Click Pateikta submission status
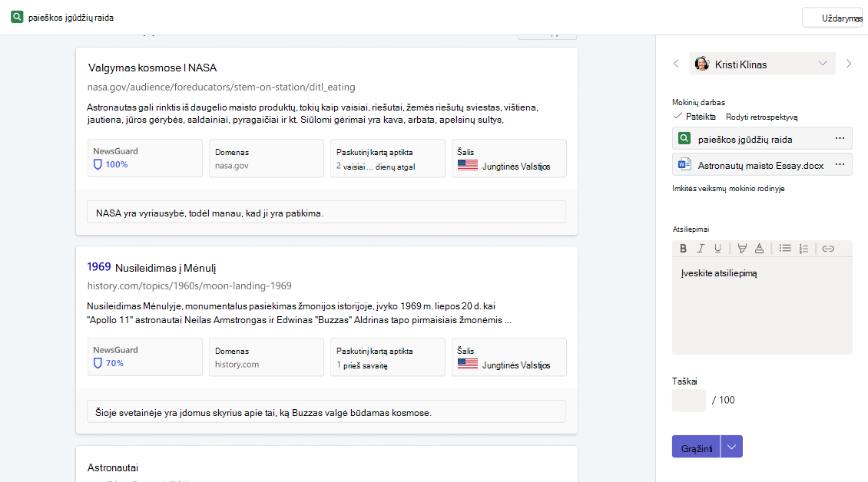Viewport: 868px width, 482px height. pos(694,116)
